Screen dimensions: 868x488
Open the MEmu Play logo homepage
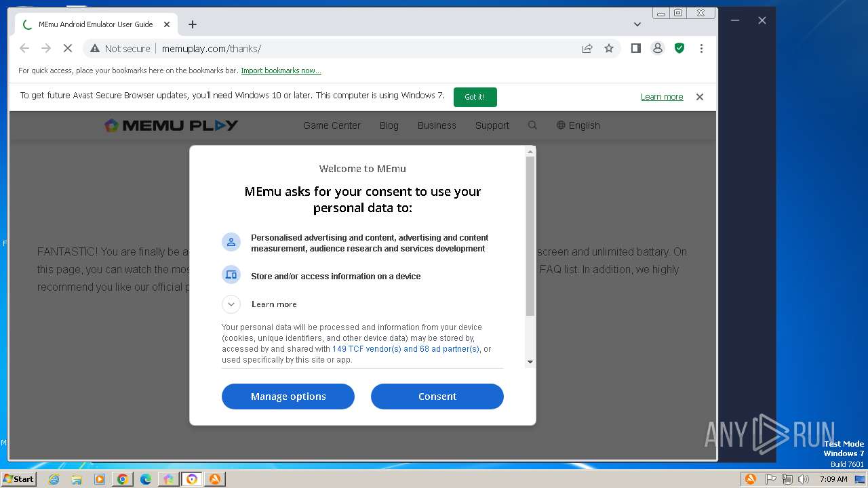click(x=171, y=125)
